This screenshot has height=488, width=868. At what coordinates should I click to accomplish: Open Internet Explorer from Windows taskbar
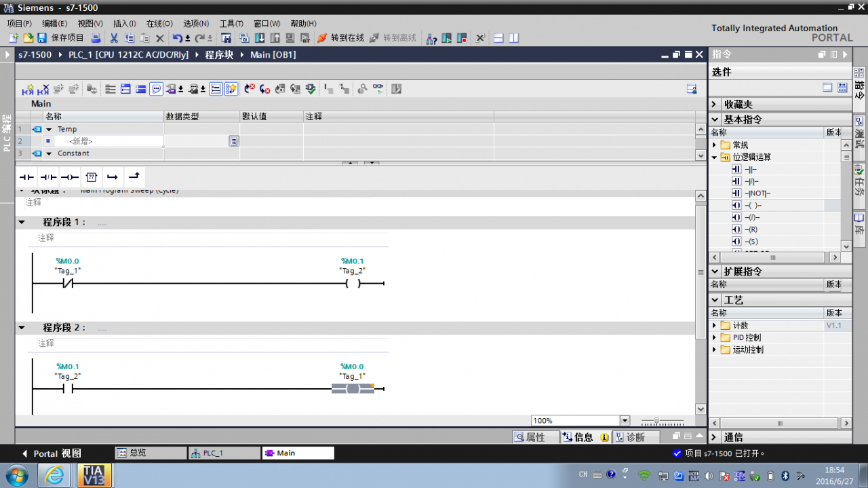pos(54,475)
